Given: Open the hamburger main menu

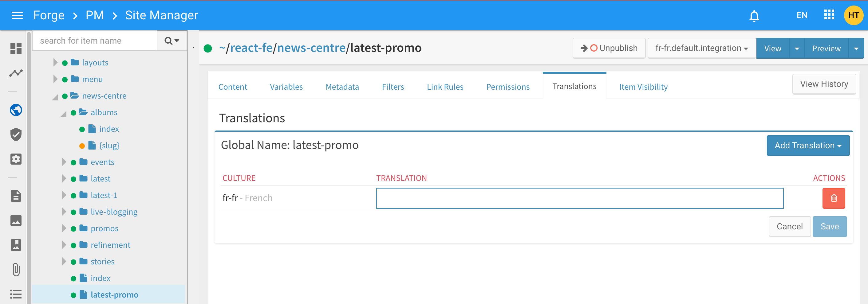Looking at the screenshot, I should click(x=17, y=15).
